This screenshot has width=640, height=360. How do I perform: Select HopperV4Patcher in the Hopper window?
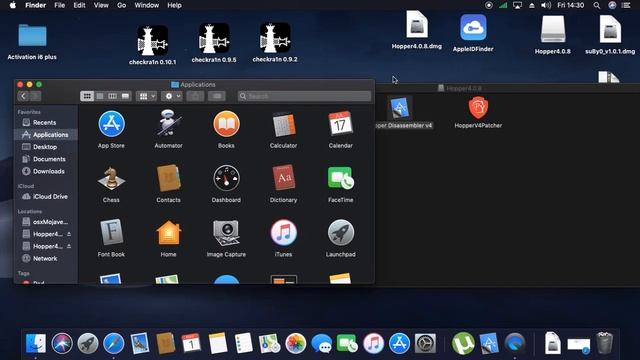click(478, 108)
